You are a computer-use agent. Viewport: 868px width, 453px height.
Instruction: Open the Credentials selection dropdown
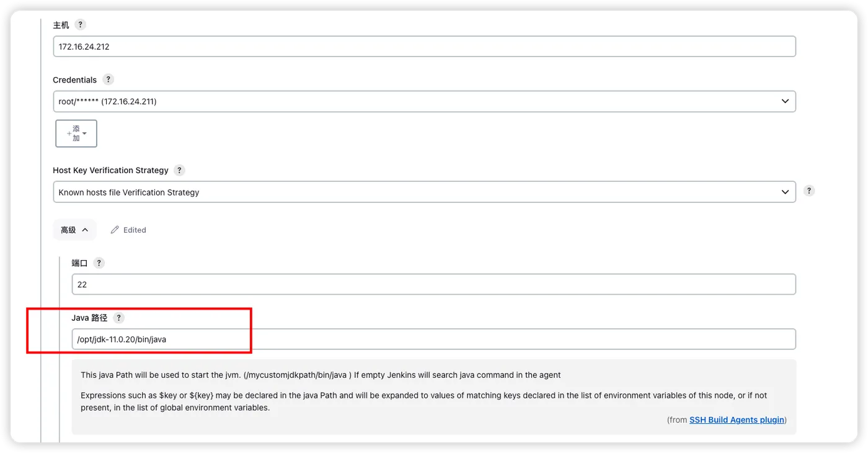tap(424, 101)
